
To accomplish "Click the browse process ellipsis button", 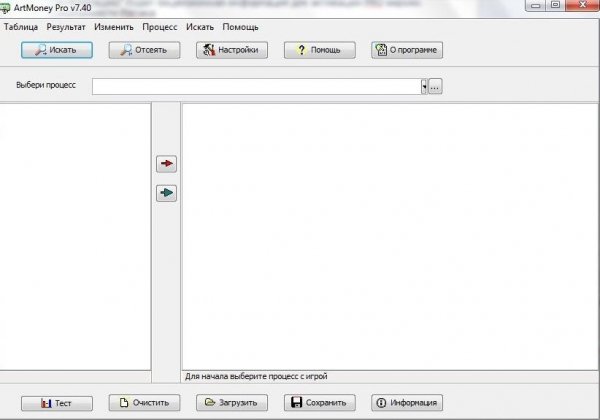I will [435, 86].
